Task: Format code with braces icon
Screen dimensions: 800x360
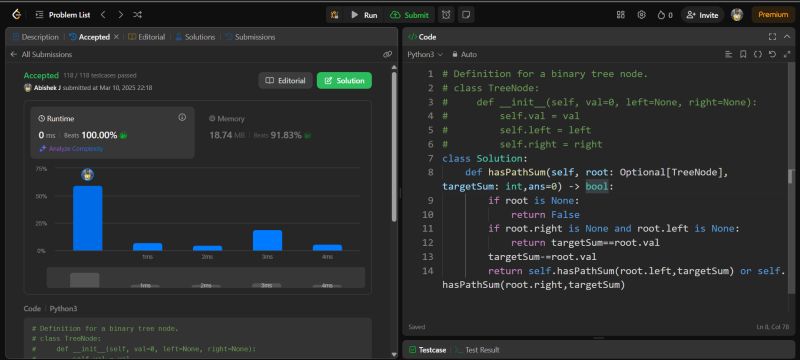Action: [x=758, y=54]
